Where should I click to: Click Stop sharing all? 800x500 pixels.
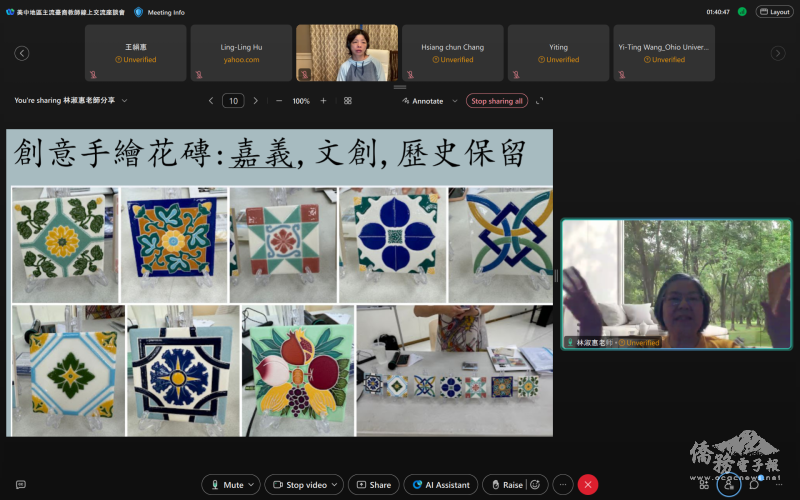pos(496,101)
